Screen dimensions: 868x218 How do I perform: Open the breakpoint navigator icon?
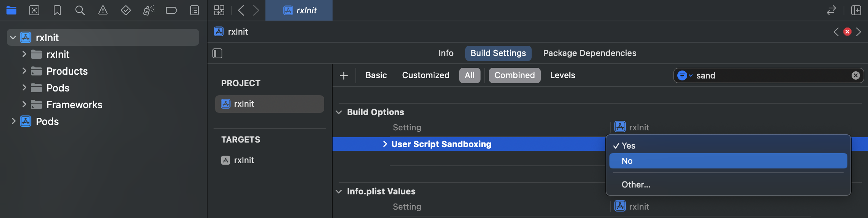[x=171, y=10]
